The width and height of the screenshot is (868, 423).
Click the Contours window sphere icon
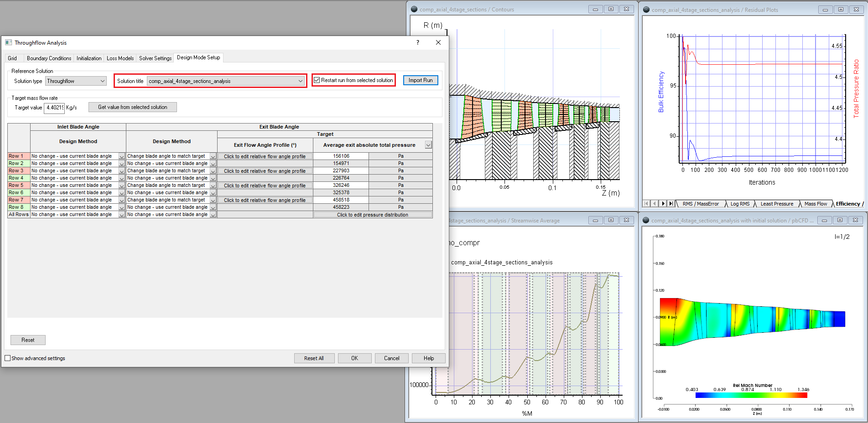414,9
